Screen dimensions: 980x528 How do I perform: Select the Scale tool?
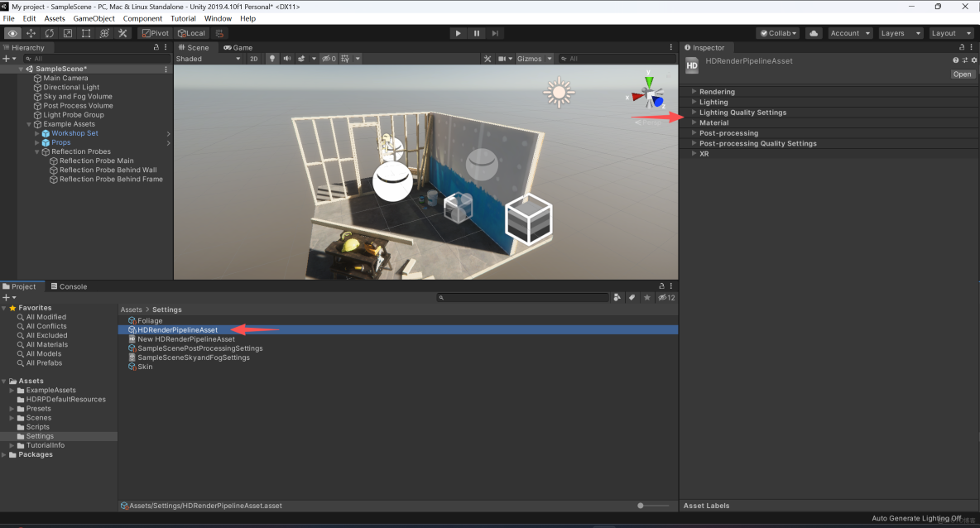(x=67, y=33)
